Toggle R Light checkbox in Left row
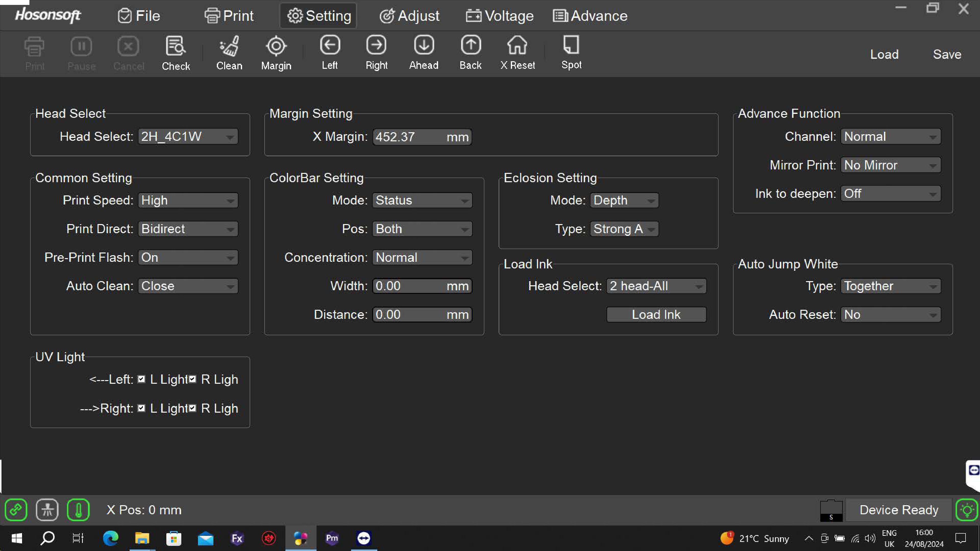Screen dimensions: 980x551 point(193,379)
